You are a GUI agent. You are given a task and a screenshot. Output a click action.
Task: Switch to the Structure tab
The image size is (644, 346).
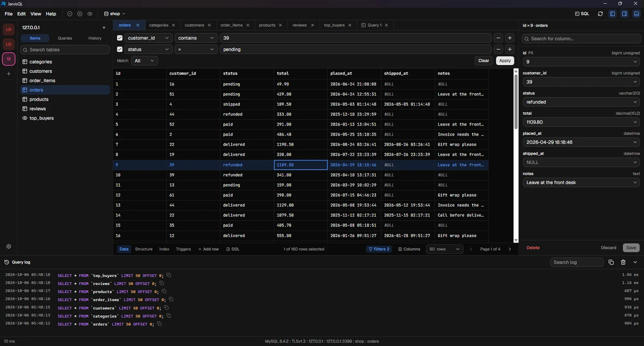(144, 249)
